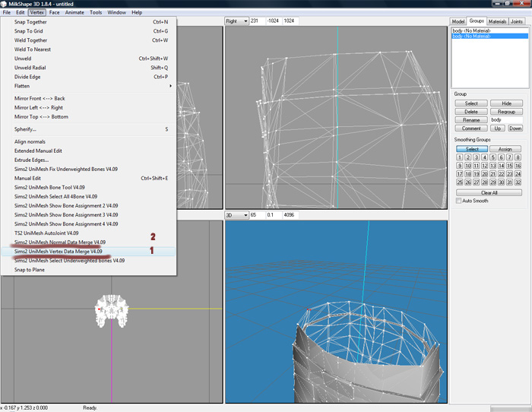Select Mirror Left <--> Right

(88, 108)
